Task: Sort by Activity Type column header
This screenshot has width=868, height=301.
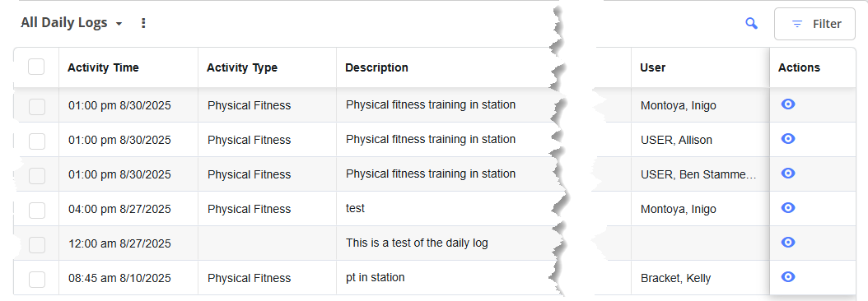Action: click(242, 67)
